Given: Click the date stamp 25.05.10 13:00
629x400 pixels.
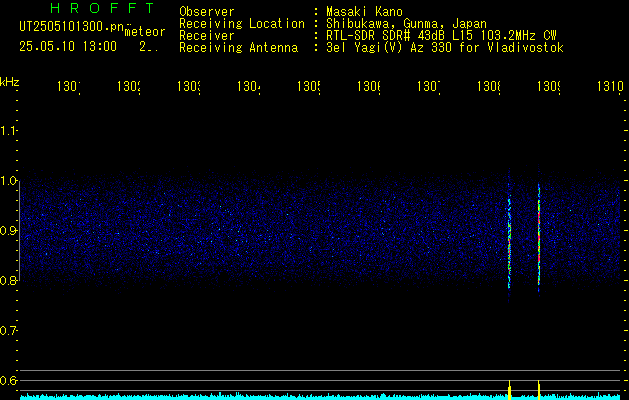Looking at the screenshot, I should tap(68, 47).
